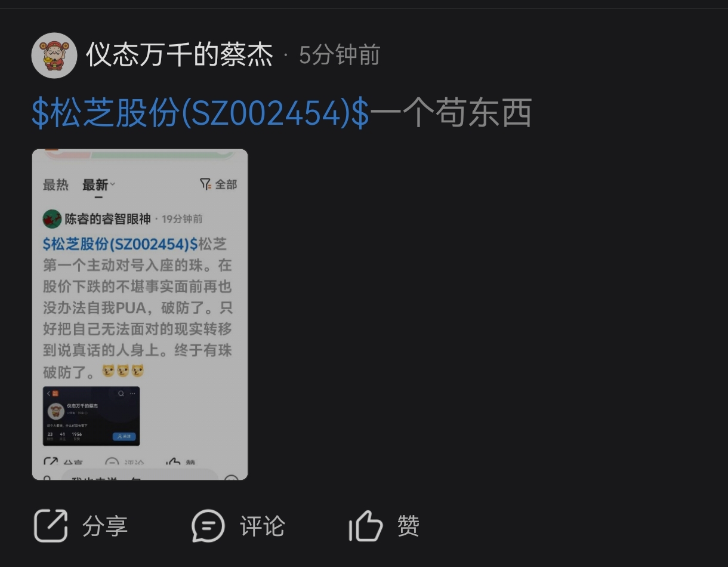This screenshot has width=728, height=567.
Task: Open the username 仪态万千的蔡杰 profile link
Action: click(x=180, y=56)
